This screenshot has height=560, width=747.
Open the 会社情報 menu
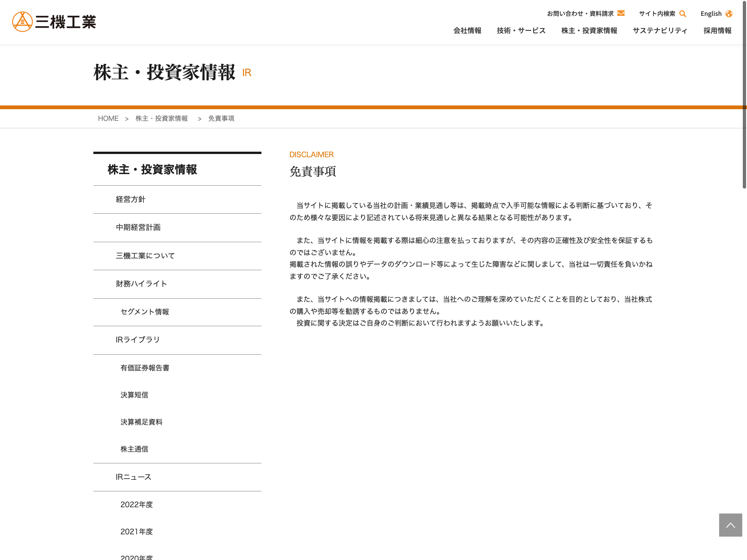point(467,31)
